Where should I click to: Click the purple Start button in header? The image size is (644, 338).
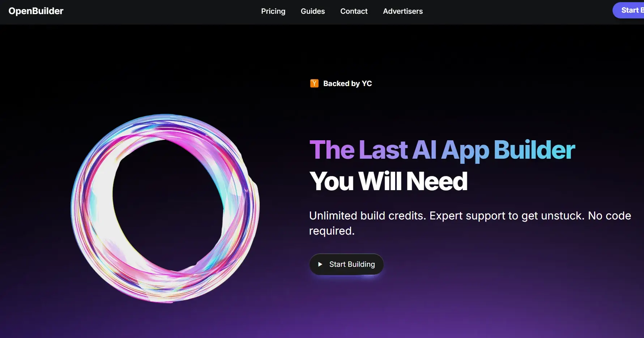[628, 10]
